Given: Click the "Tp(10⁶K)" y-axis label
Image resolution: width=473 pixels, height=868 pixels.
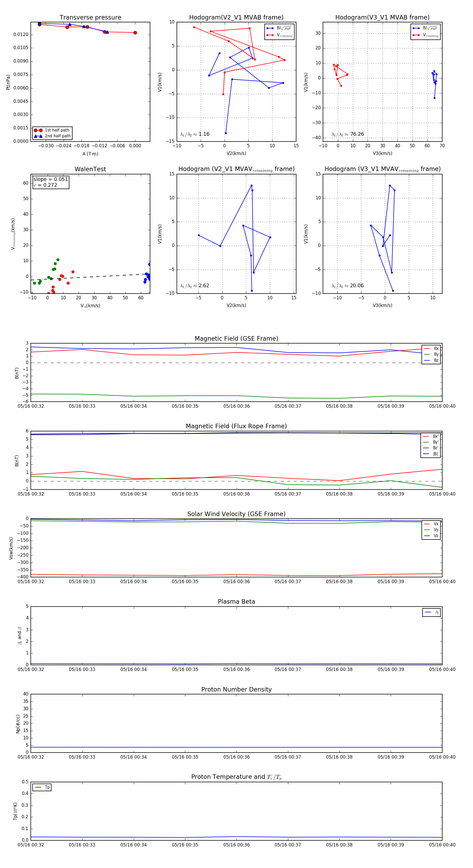Looking at the screenshot, I should 15,811.
